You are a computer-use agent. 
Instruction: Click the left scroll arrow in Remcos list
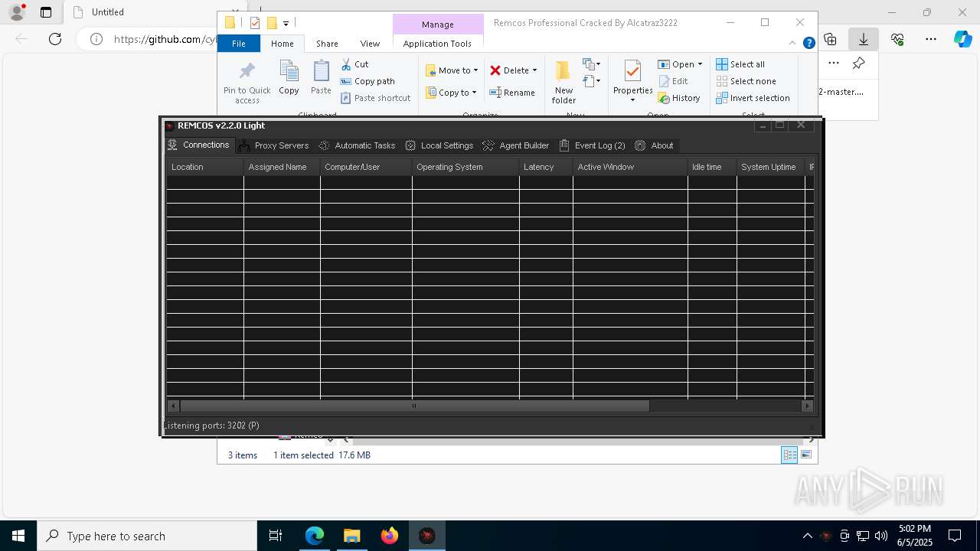tap(173, 406)
